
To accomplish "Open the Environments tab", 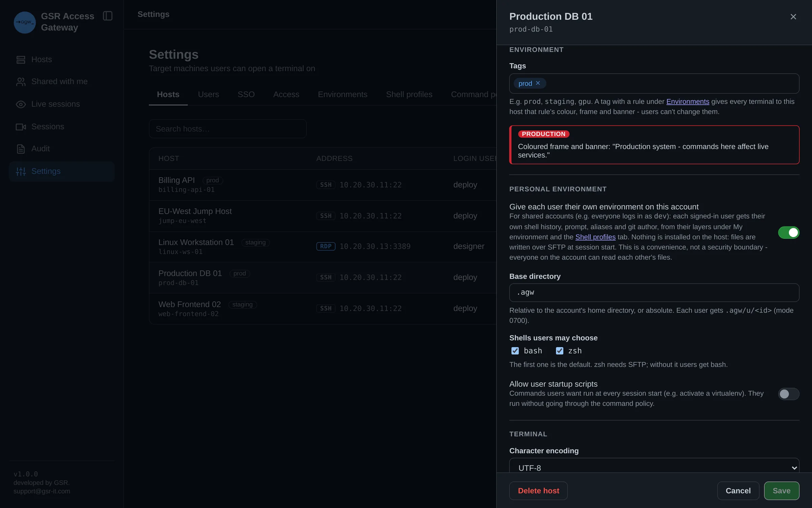I will pyautogui.click(x=342, y=94).
